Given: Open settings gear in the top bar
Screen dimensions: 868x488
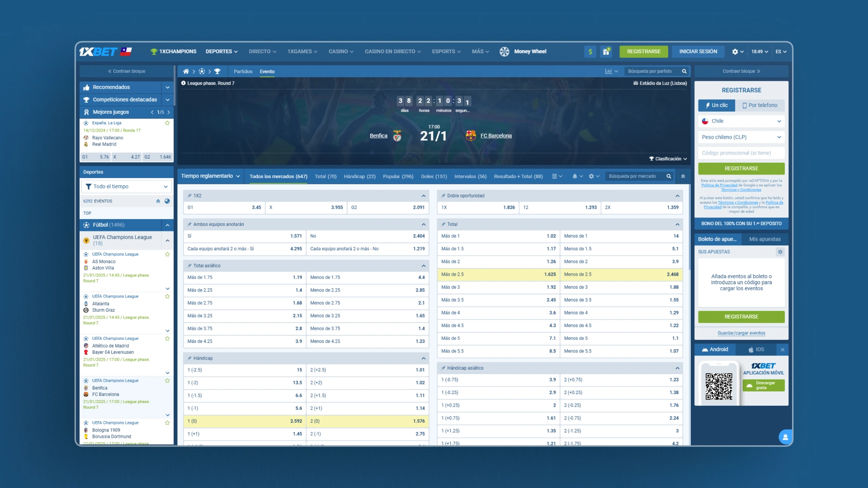Looking at the screenshot, I should point(735,52).
